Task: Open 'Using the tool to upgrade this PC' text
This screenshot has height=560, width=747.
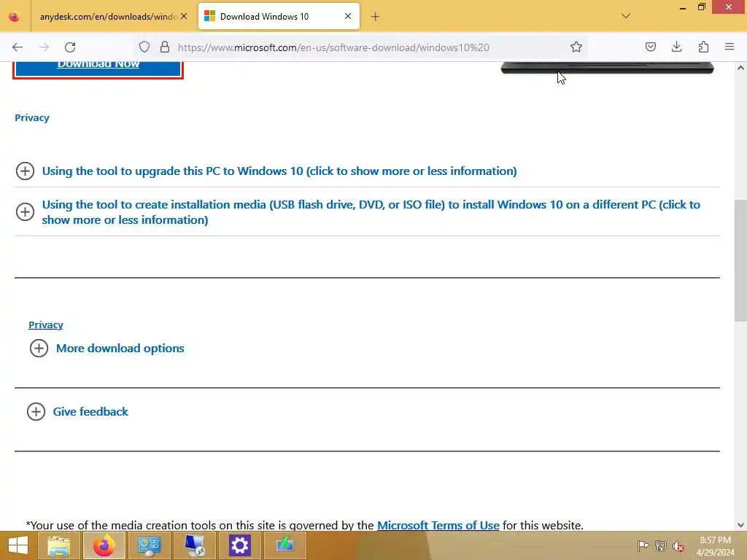Action: click(279, 171)
